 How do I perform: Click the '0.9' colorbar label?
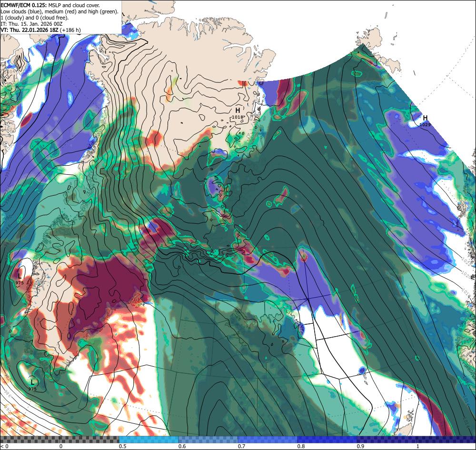click(361, 446)
